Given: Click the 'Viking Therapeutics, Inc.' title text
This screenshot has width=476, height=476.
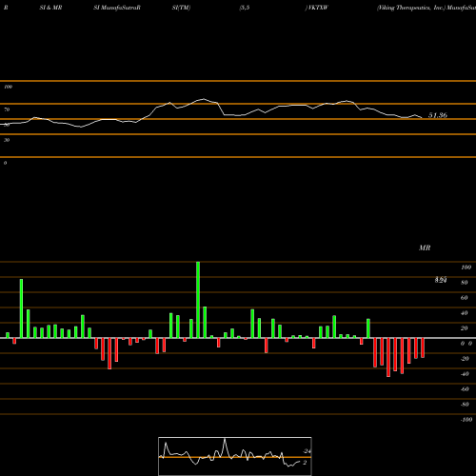Looking at the screenshot, I should (411, 8).
